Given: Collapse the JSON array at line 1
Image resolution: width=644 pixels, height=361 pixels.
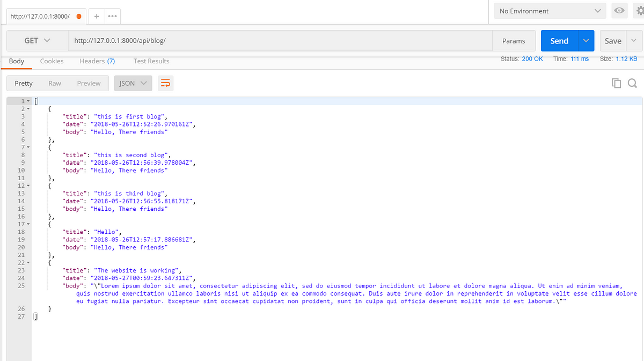Looking at the screenshot, I should point(28,101).
